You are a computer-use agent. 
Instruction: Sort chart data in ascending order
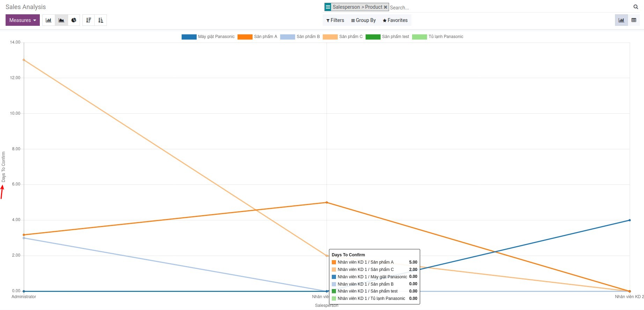[101, 20]
